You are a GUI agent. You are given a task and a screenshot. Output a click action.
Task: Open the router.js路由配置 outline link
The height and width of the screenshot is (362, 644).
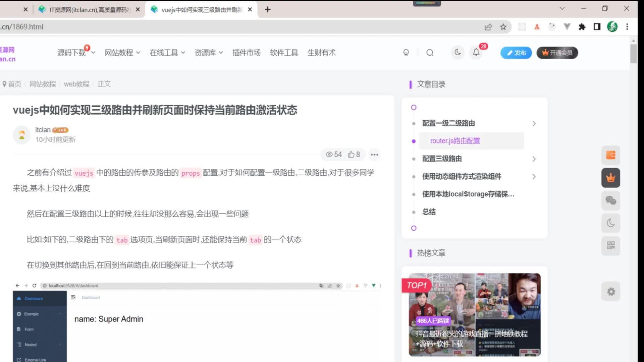coord(455,141)
